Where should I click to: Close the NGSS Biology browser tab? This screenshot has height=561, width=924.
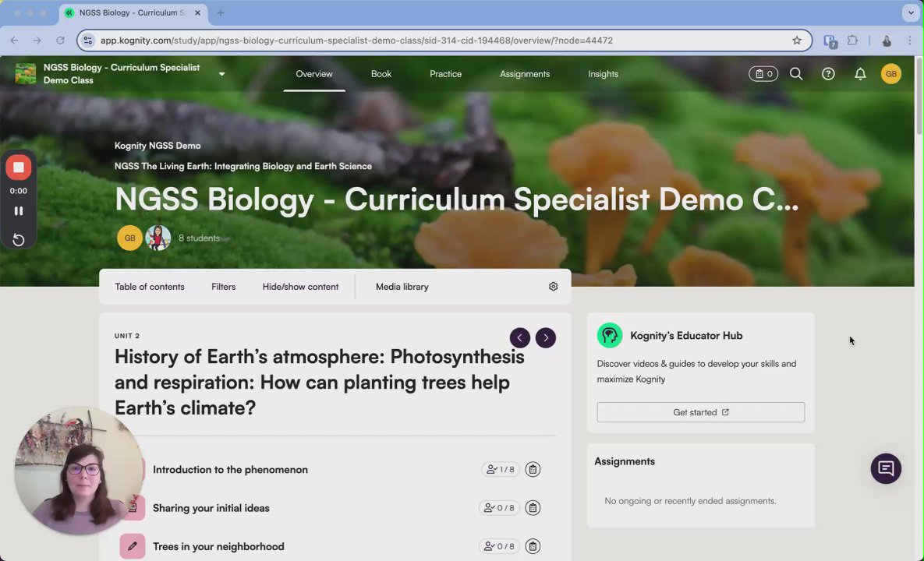(197, 12)
